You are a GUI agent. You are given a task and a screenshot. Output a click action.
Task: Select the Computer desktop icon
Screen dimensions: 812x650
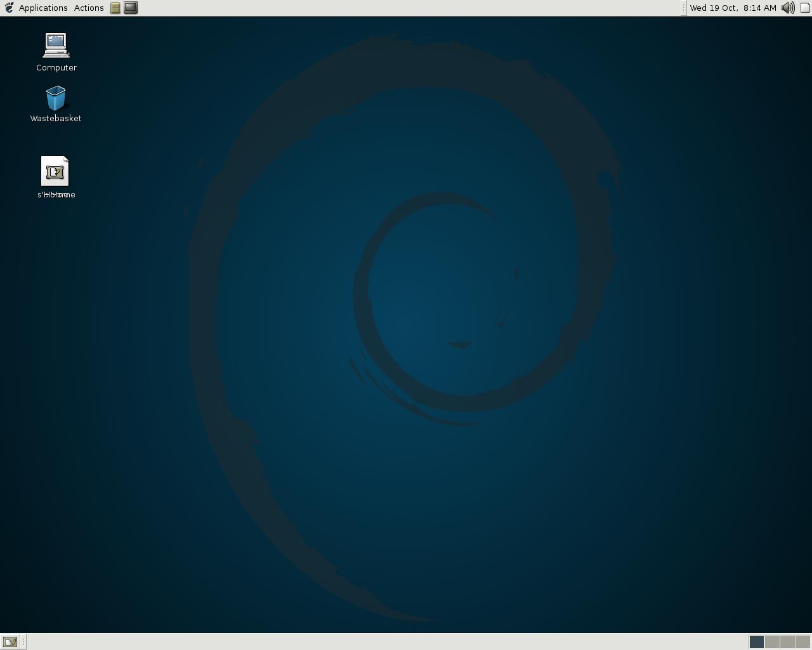click(x=56, y=46)
